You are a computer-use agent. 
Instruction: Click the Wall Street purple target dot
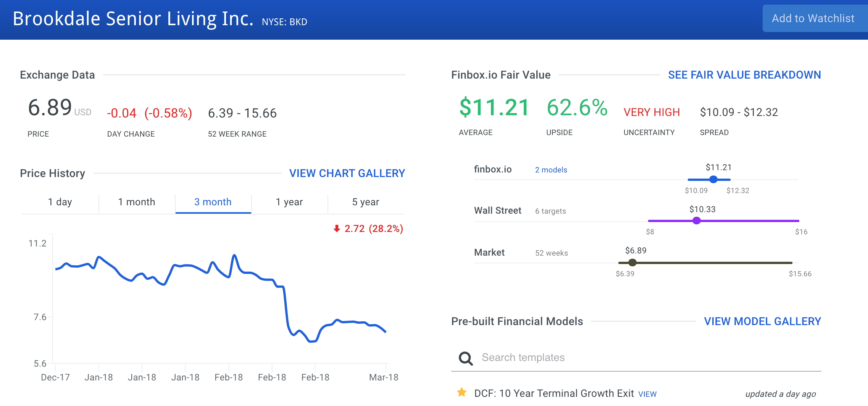(x=697, y=221)
